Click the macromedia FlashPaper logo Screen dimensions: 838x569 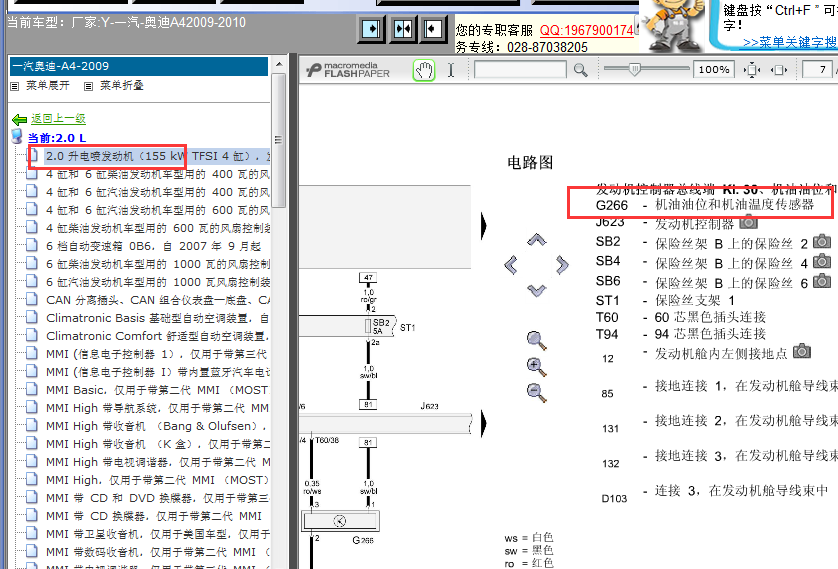coord(348,70)
